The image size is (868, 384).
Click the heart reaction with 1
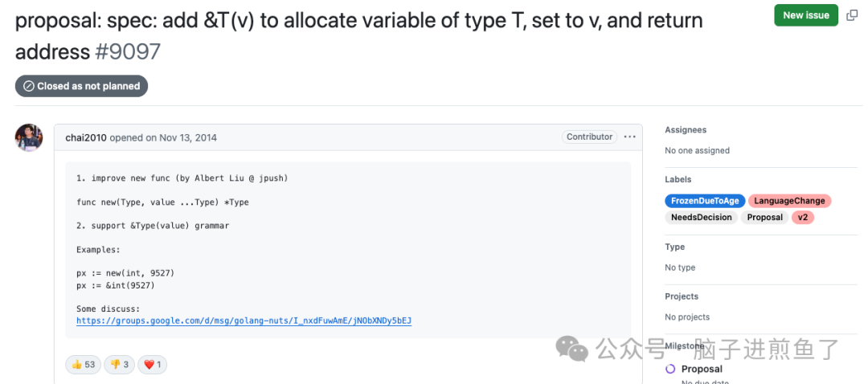[x=152, y=365]
